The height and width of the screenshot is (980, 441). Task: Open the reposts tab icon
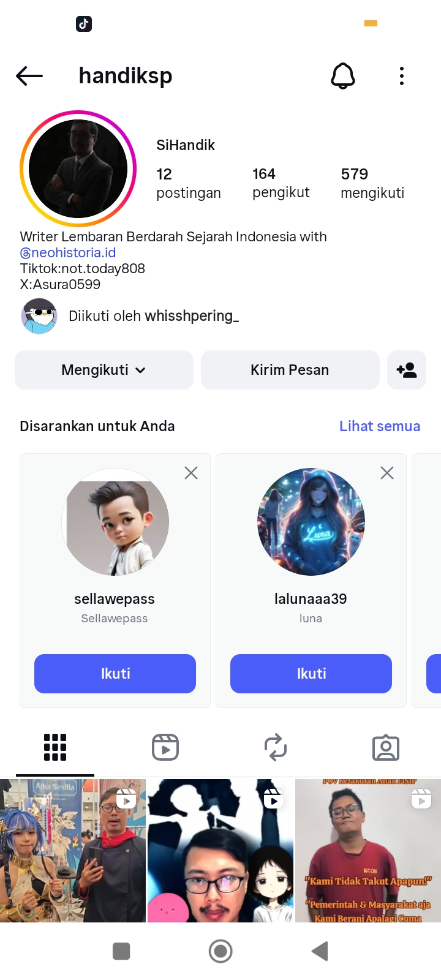click(x=276, y=747)
